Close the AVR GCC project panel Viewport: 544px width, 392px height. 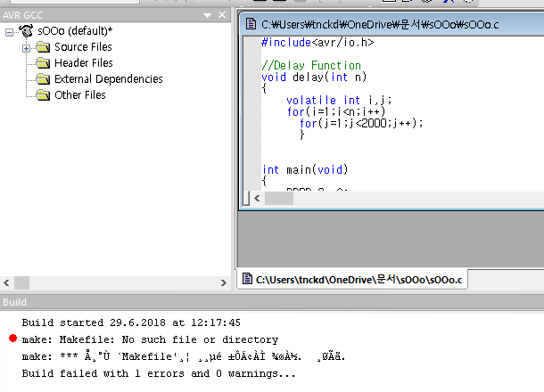tap(222, 15)
